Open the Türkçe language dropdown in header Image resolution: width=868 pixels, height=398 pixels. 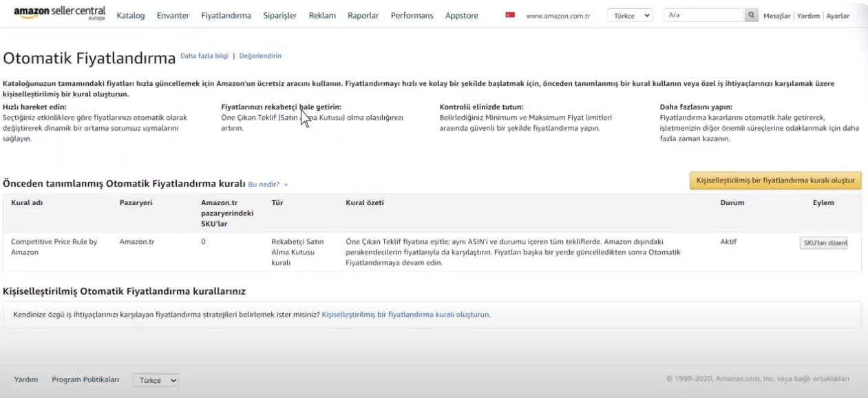coord(630,15)
